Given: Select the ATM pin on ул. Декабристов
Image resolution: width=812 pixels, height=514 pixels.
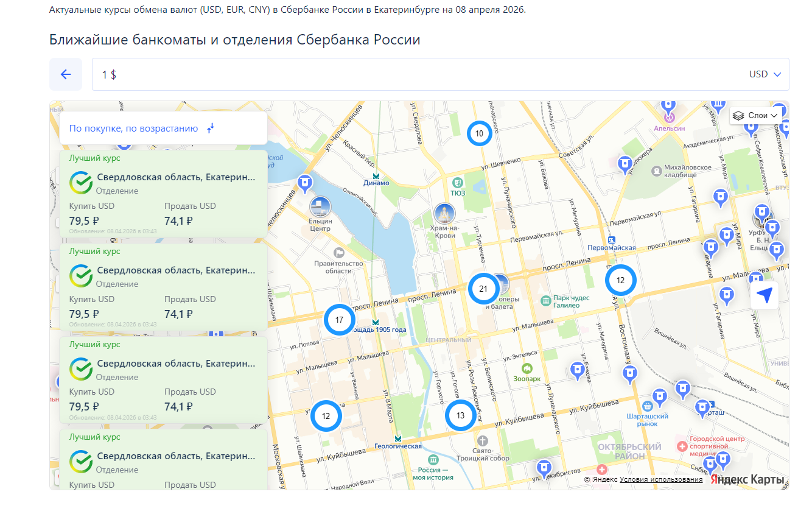Looking at the screenshot, I should (x=544, y=469).
